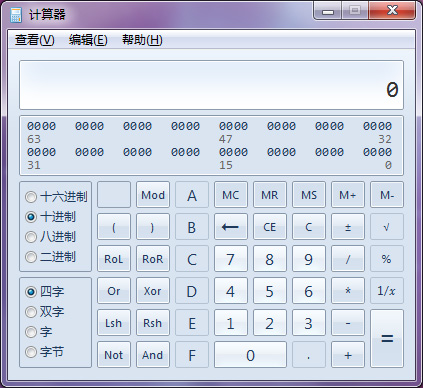Viewport: 423px width, 388px height.
Task: Click the percent % key
Action: (x=387, y=259)
